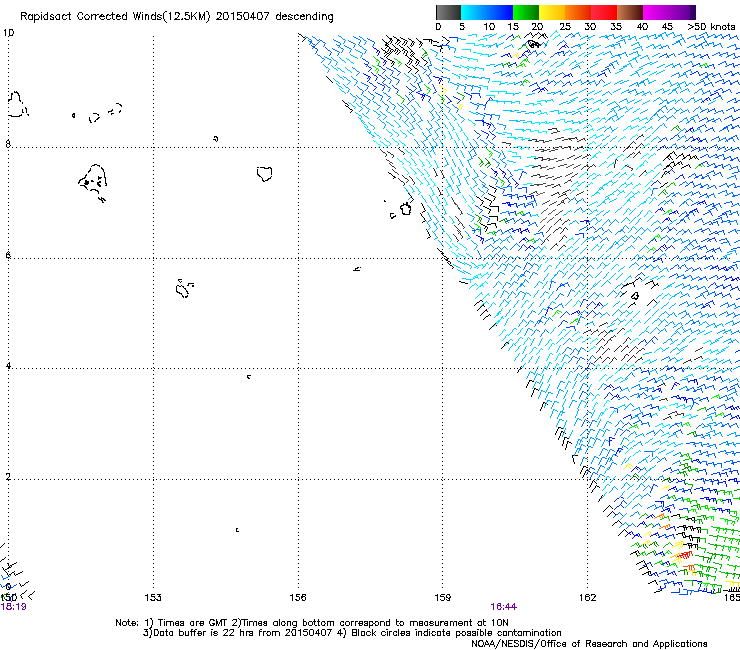Viewport: 740px width, 650px height.
Task: Click the red wind barbs cluster near bottom right
Action: [x=684, y=555]
